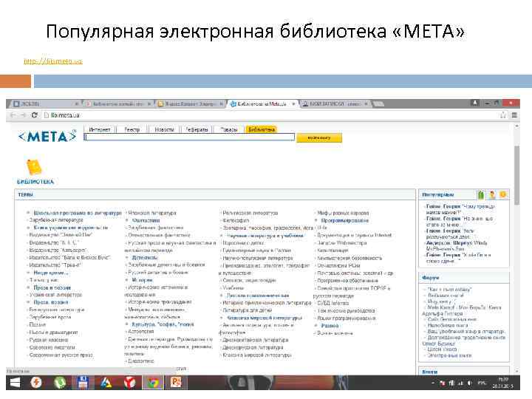Open Литература для детей link
This screenshot has height=399, width=532.
pos(247,310)
